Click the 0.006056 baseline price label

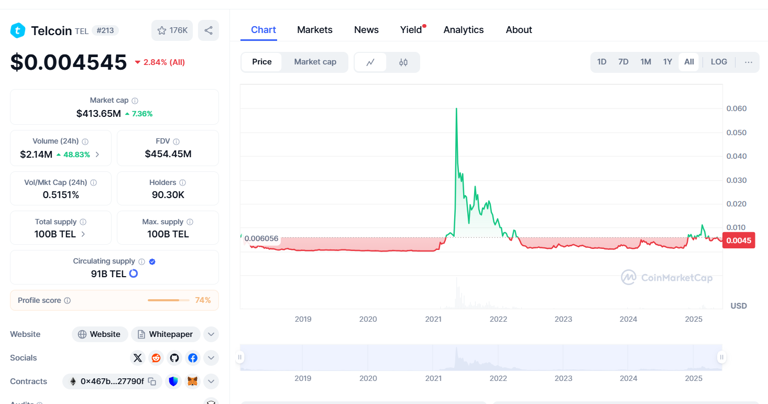[261, 238]
